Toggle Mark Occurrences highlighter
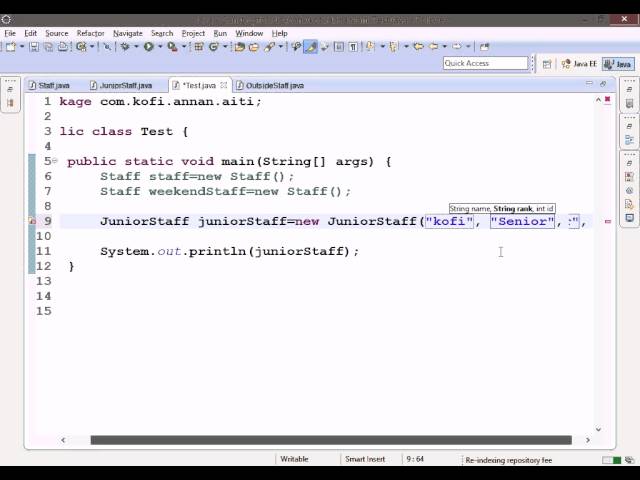The height and width of the screenshot is (480, 640). (x=311, y=47)
